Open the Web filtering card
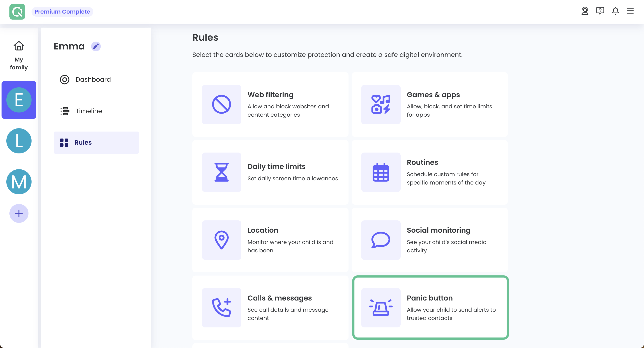Screen dimensions: 644x348 click(x=270, y=104)
